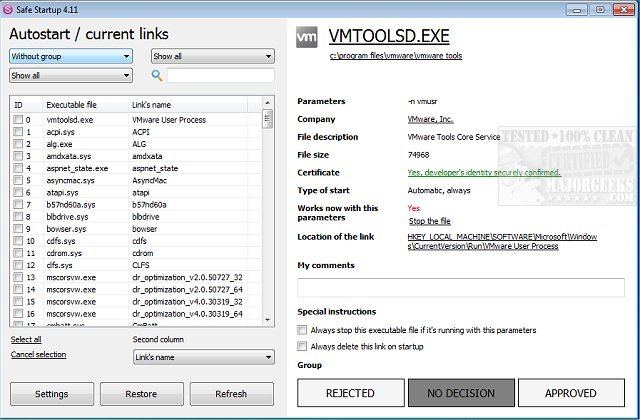
Task: Tick the checkbox for bowser.sys row
Action: (x=18, y=229)
